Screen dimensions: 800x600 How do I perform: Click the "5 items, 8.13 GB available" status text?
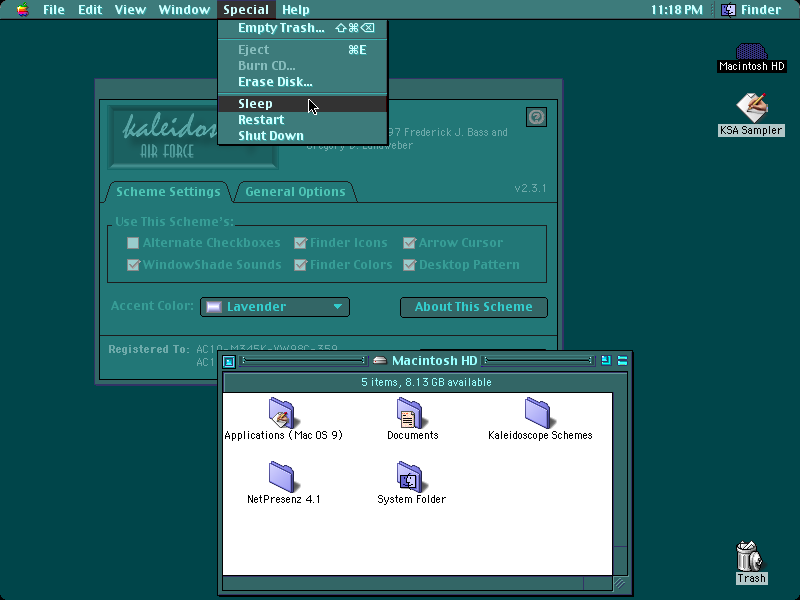point(426,382)
